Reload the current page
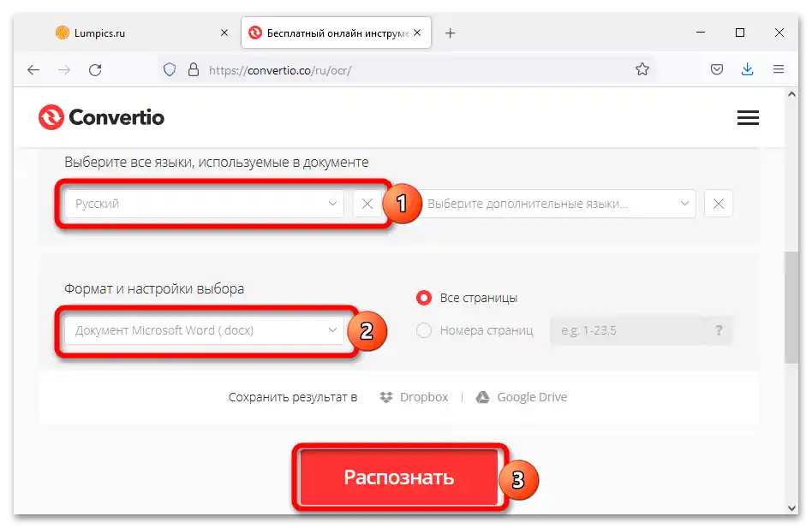The image size is (812, 528). click(95, 70)
